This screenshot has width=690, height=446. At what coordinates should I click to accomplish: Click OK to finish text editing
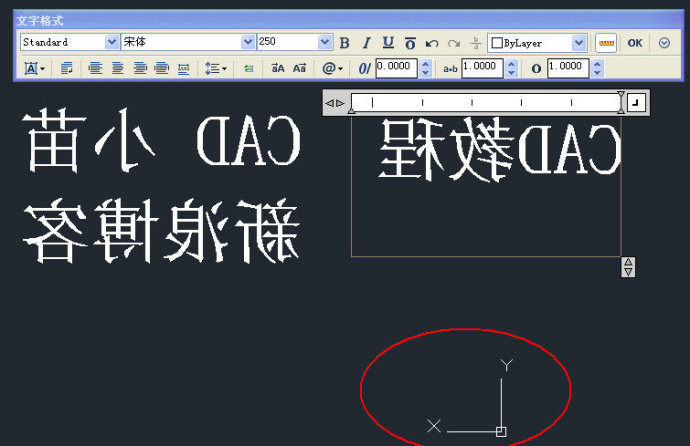(635, 43)
